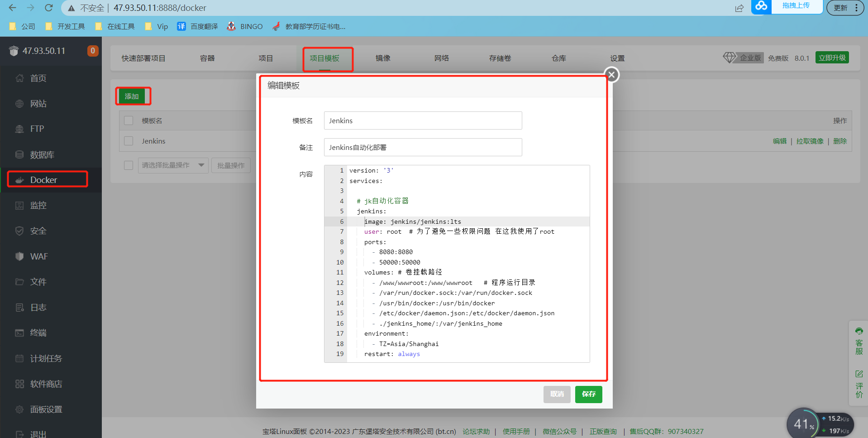The height and width of the screenshot is (438, 868).
Task: Open the 文件 folder icon in sidebar
Action: coord(19,282)
